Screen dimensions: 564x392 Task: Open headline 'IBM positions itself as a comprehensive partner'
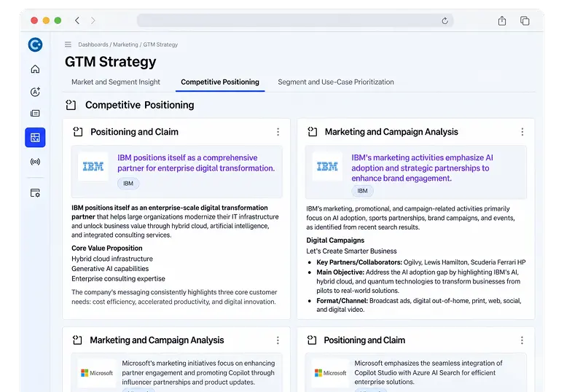click(x=196, y=163)
